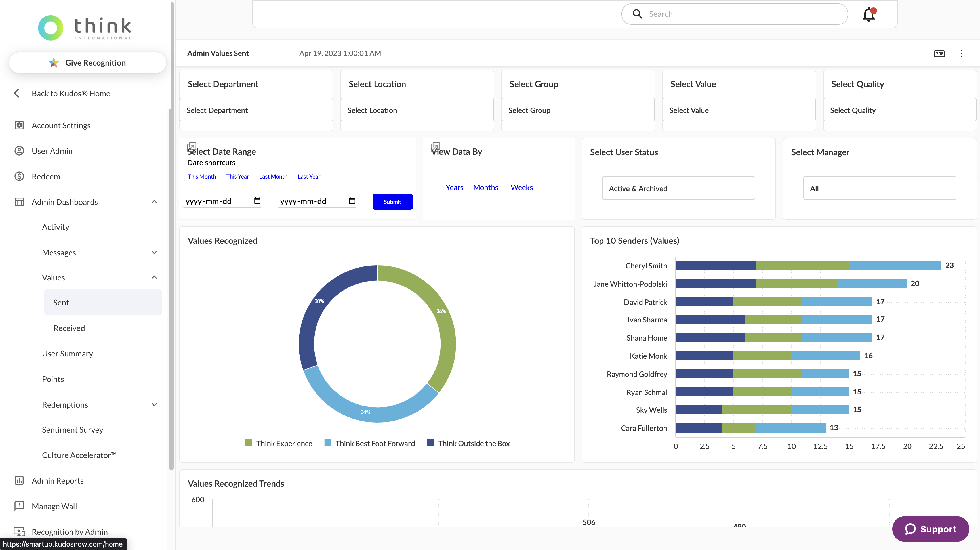The height and width of the screenshot is (550, 980).
Task: Click the Redeem dollar icon
Action: [19, 176]
